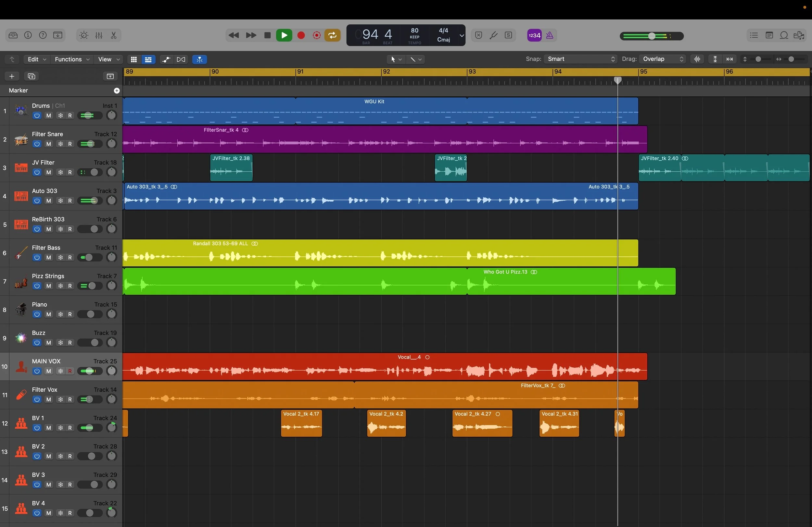The width and height of the screenshot is (812, 527).
Task: Adjust the master volume slider
Action: [652, 36]
